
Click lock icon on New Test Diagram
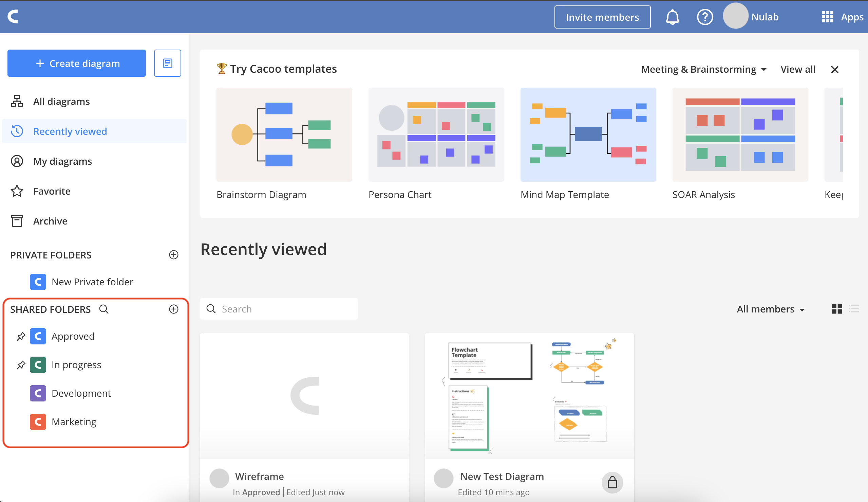(612, 482)
